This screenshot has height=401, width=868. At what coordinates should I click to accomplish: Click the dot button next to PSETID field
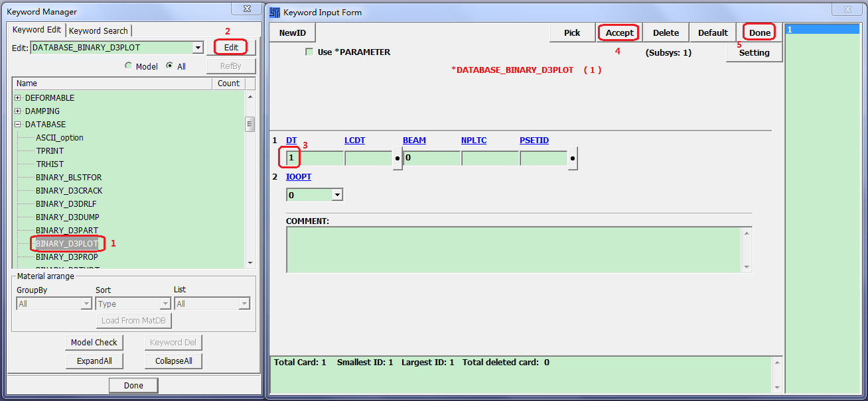point(573,159)
